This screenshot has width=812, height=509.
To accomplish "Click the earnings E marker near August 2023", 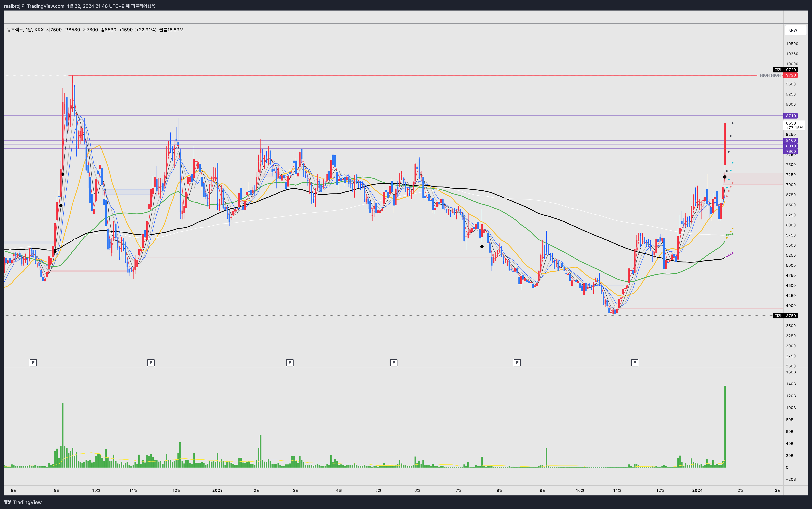I will (517, 363).
